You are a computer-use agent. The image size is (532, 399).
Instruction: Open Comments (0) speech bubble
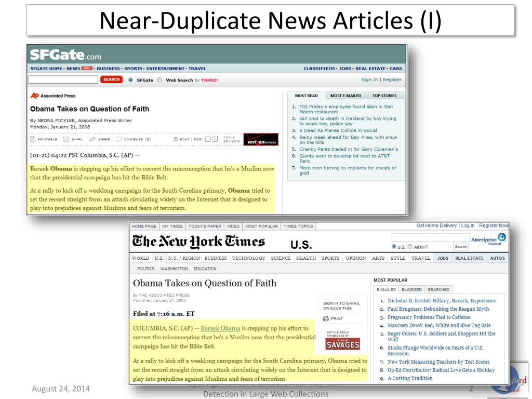click(x=118, y=139)
